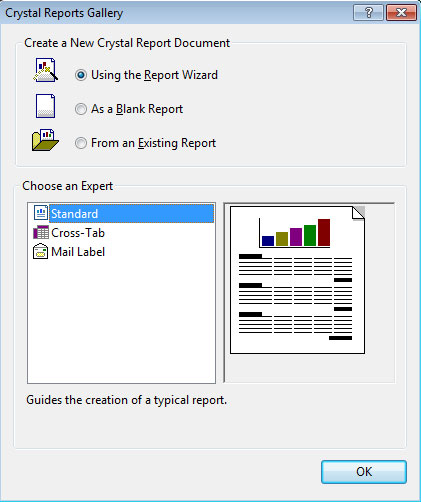Click the Mail Label envelope icon
This screenshot has width=421, height=502.
point(41,252)
